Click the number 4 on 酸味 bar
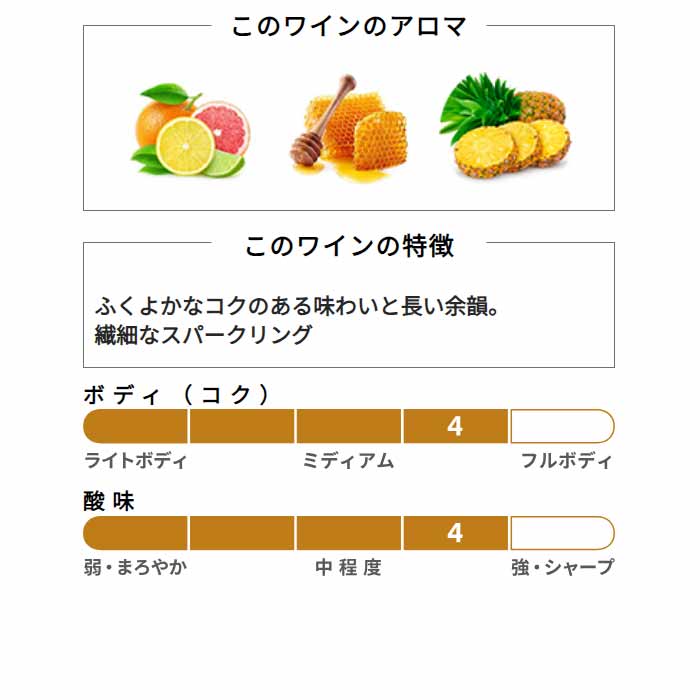The image size is (700, 700). point(455,533)
